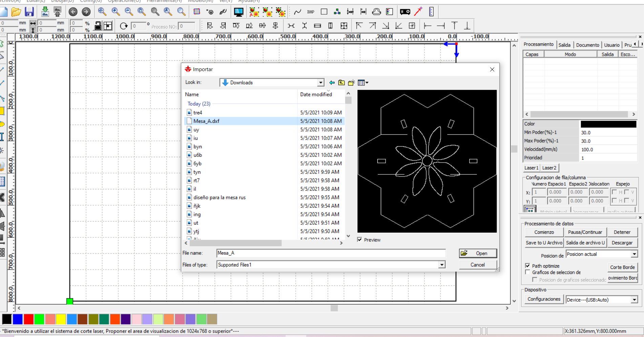Click the blue ruler icon in toolbar
The width and height of the screenshot is (644, 337).
431,12
